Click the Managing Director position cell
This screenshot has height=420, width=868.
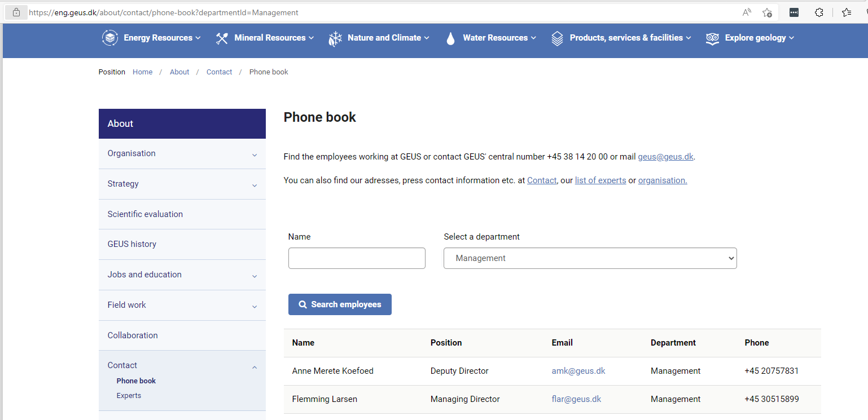(465, 399)
